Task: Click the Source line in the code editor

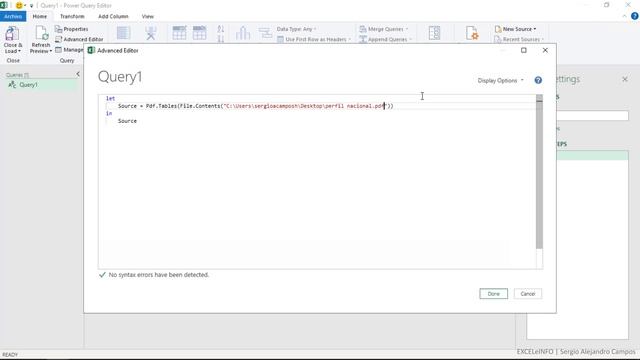Action: [x=256, y=106]
